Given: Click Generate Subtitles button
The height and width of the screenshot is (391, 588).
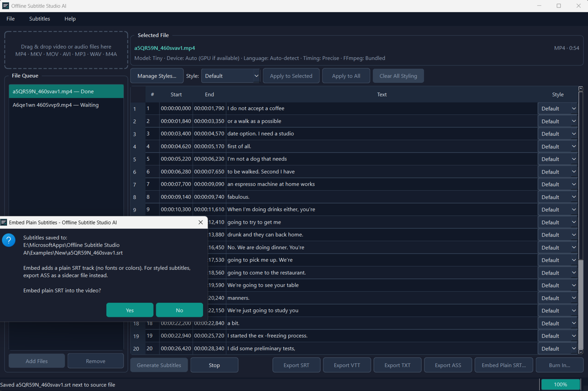Looking at the screenshot, I should click(159, 365).
